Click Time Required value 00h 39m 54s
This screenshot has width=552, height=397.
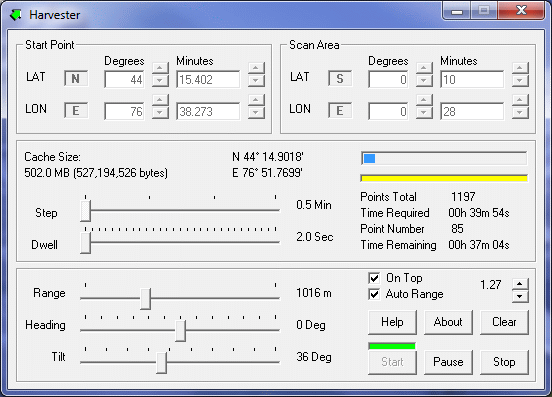tap(479, 213)
